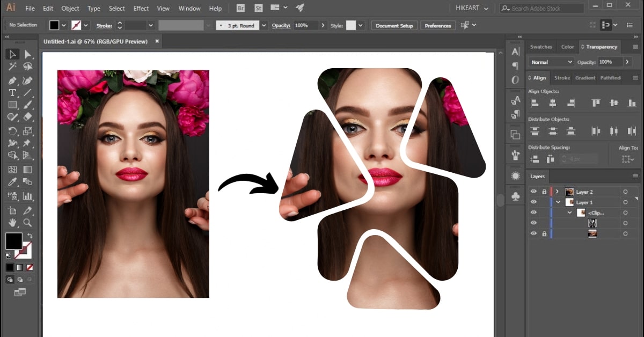Select the Rotate tool
This screenshot has height=337, width=644.
coord(12,131)
